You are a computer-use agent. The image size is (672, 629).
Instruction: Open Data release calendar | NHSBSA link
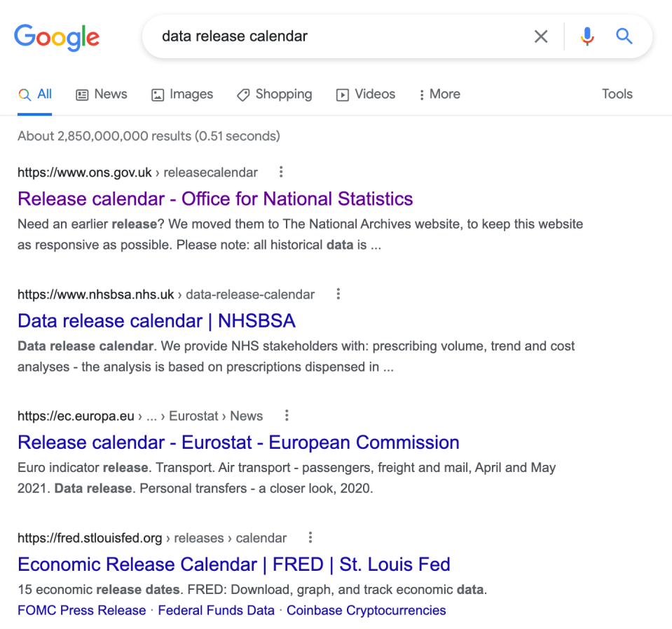156,320
